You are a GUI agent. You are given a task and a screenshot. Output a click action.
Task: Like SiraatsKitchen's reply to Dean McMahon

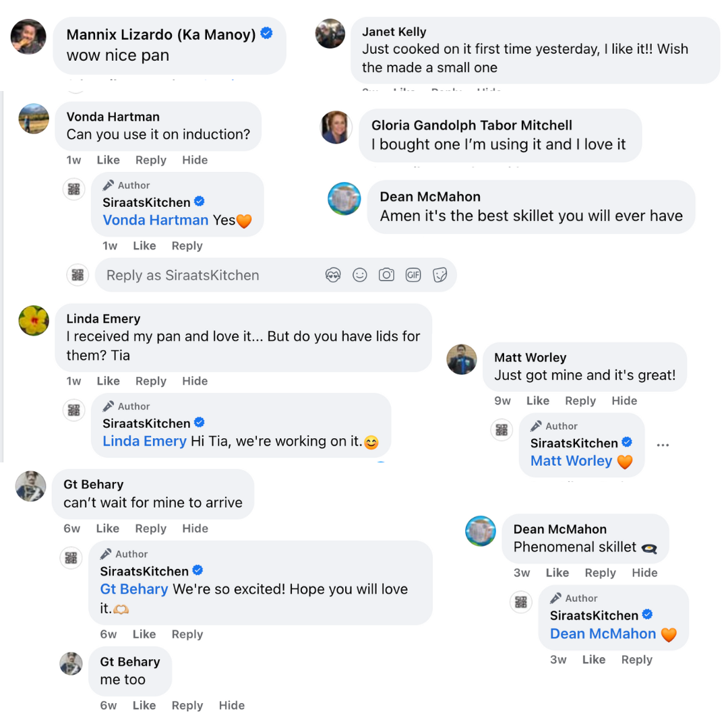(593, 659)
